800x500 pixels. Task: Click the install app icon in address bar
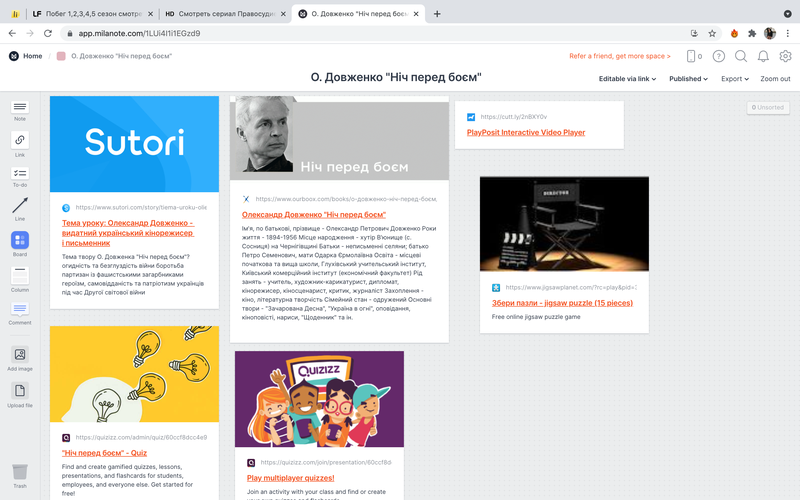(694, 33)
